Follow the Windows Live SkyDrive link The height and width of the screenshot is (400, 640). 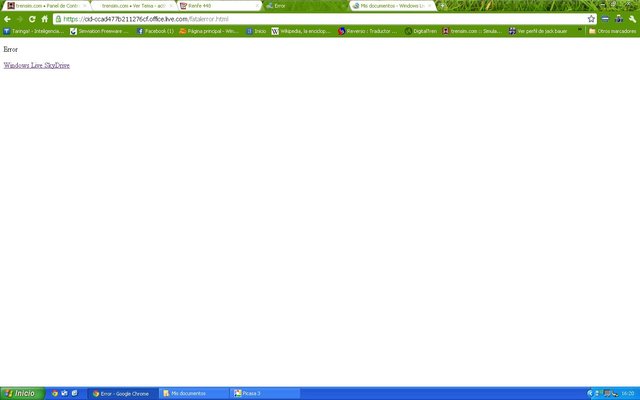pos(37,65)
